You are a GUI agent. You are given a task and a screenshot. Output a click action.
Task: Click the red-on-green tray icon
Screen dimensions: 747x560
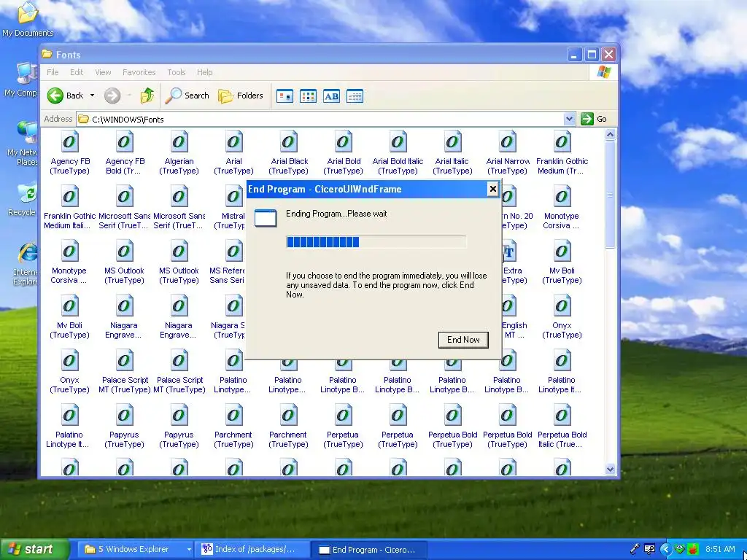click(693, 549)
